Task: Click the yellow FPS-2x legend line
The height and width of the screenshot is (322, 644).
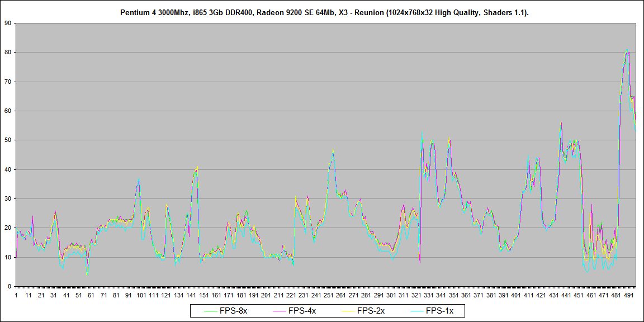Action: [x=349, y=311]
